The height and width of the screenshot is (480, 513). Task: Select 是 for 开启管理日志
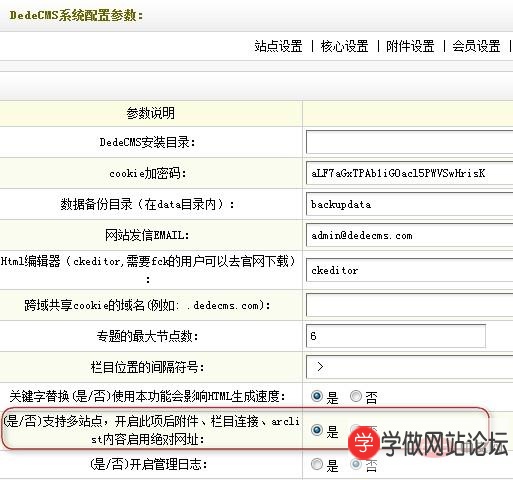317,464
